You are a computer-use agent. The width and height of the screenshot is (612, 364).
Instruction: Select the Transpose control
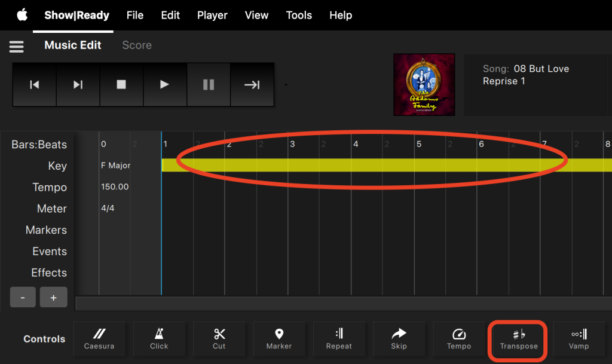pyautogui.click(x=518, y=339)
